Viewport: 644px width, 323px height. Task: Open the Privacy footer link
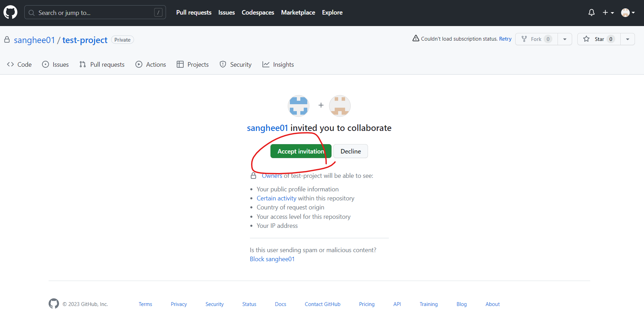click(179, 304)
